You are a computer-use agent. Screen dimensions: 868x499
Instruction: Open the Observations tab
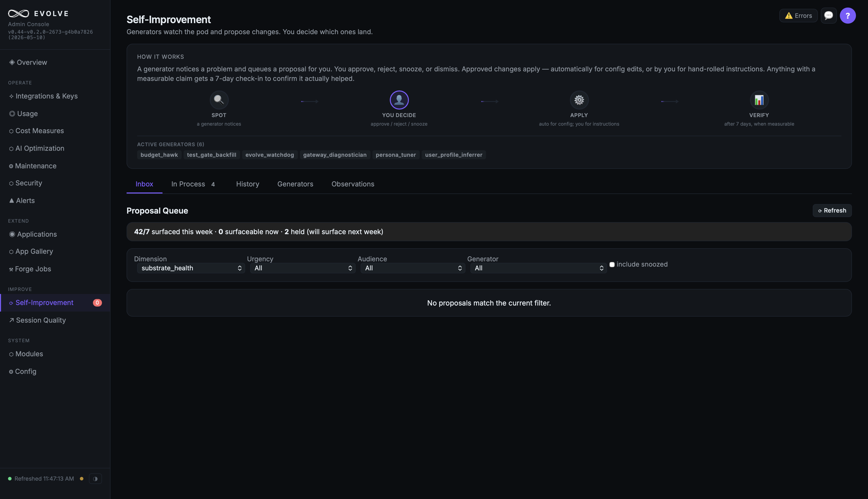[353, 184]
